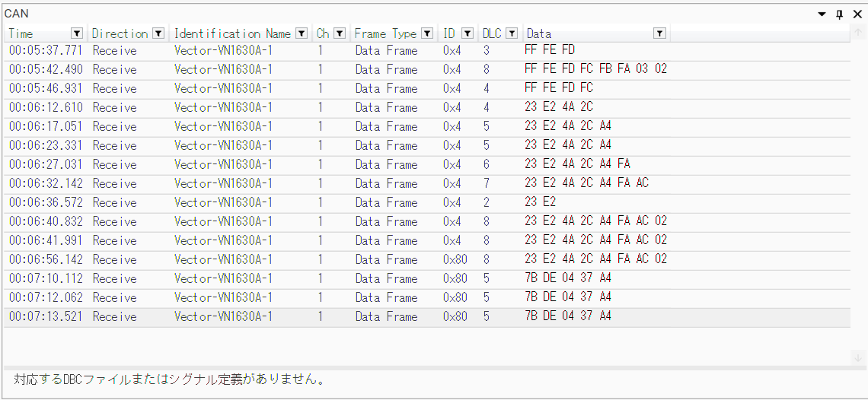
Task: Sort by the Identification Name column header
Action: coord(232,33)
